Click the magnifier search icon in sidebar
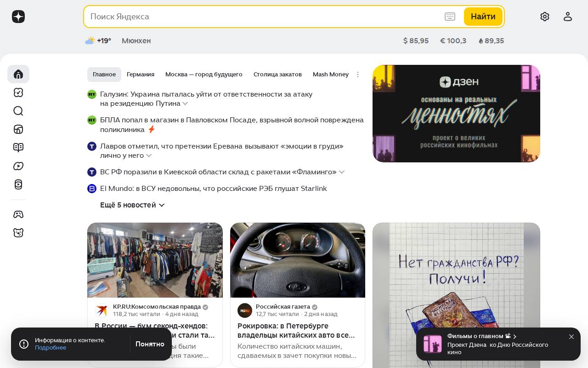 point(18,111)
